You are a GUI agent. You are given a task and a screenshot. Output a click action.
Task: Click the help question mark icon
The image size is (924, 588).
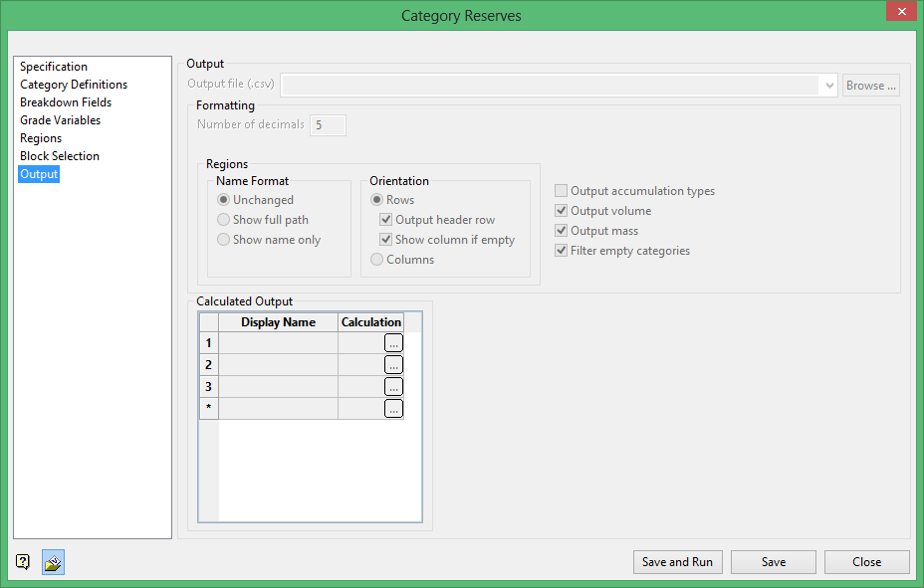[x=23, y=562]
